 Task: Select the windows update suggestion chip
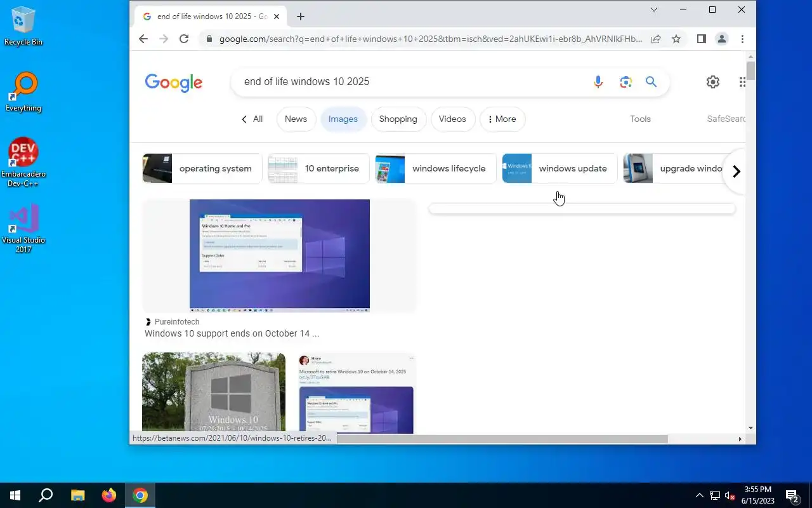coord(560,168)
